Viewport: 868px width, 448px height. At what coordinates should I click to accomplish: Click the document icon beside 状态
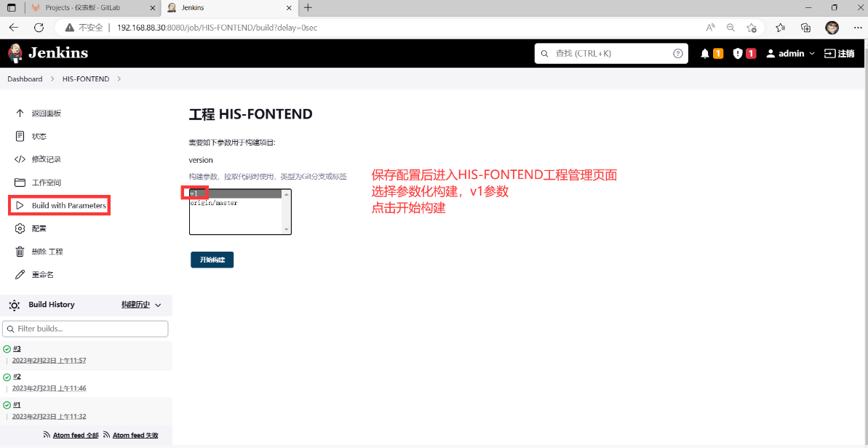click(20, 136)
